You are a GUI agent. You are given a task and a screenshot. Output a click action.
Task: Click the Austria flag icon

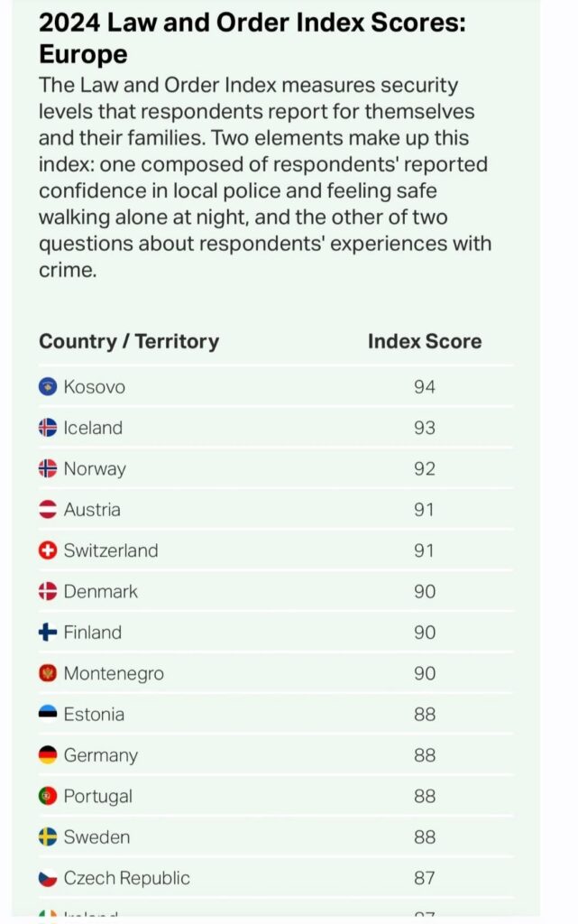[48, 510]
